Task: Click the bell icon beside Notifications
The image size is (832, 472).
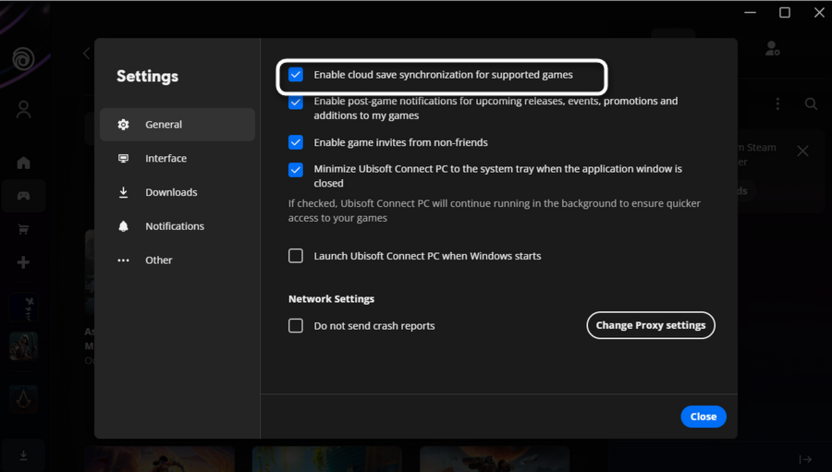Action: pyautogui.click(x=123, y=226)
